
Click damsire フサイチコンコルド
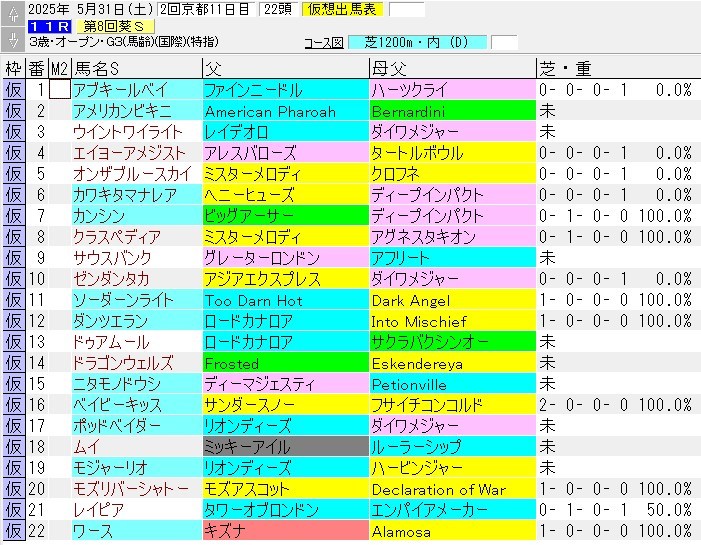453,405
